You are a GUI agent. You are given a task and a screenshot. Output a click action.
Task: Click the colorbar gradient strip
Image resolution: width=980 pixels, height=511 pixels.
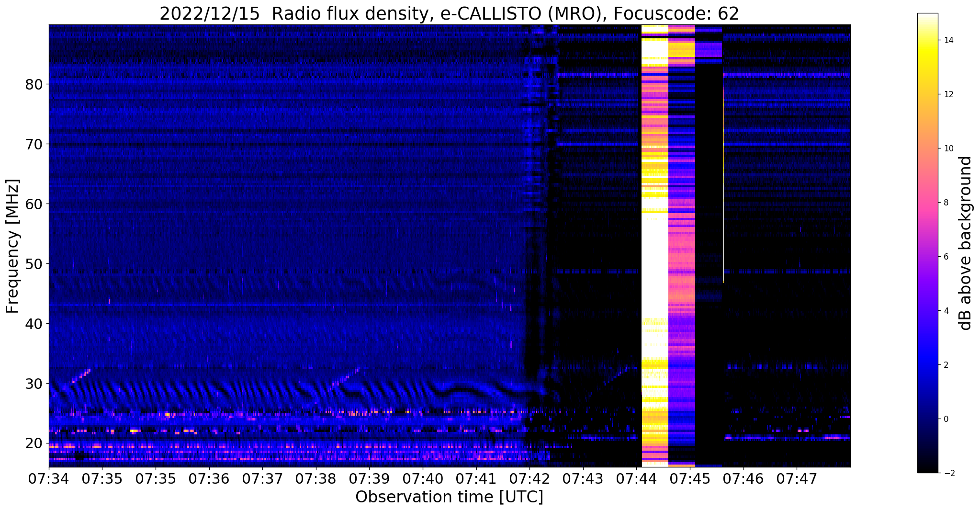(x=927, y=243)
